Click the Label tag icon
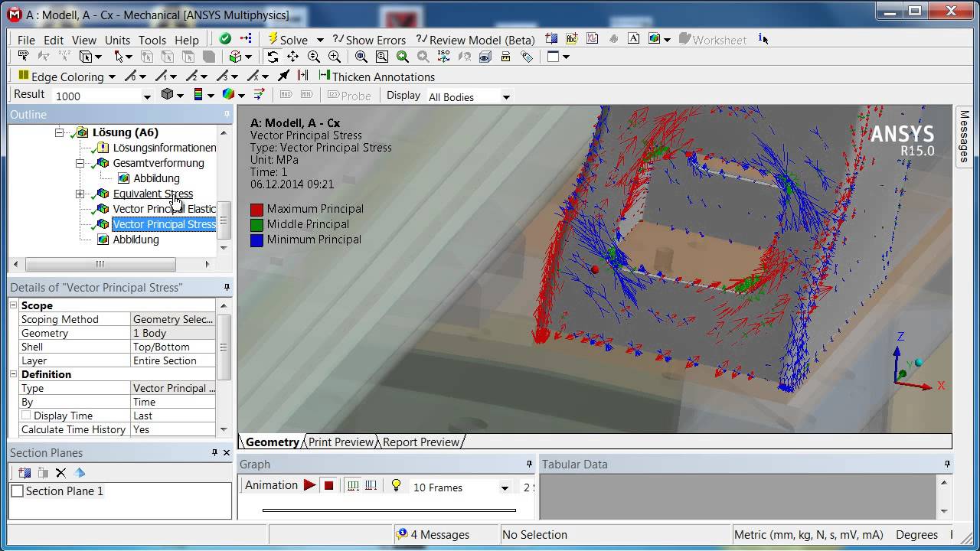 coord(527,57)
